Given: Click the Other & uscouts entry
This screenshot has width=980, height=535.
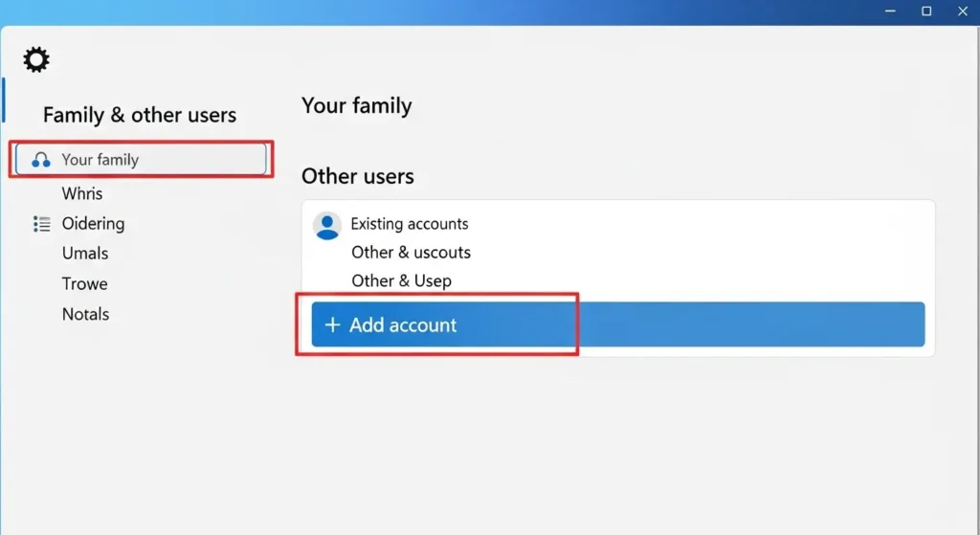Looking at the screenshot, I should tap(411, 253).
